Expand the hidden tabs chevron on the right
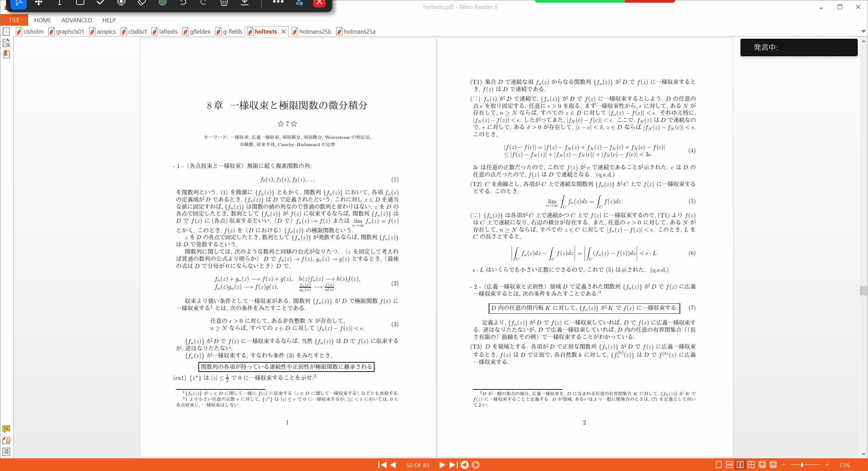 (864, 31)
